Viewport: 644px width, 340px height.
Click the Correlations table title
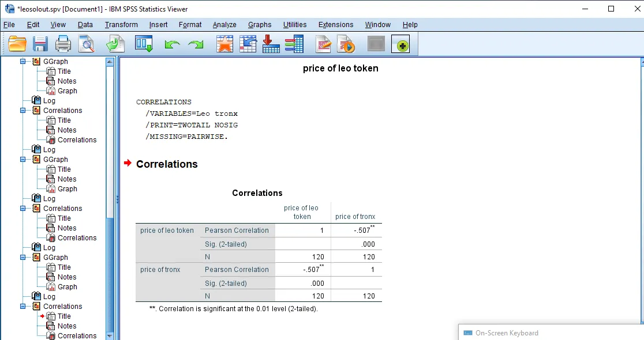point(257,192)
